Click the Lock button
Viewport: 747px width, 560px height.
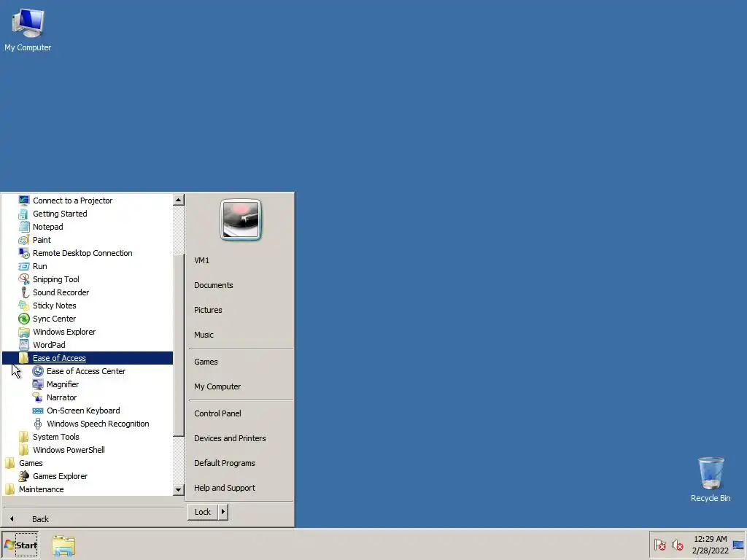pyautogui.click(x=203, y=512)
